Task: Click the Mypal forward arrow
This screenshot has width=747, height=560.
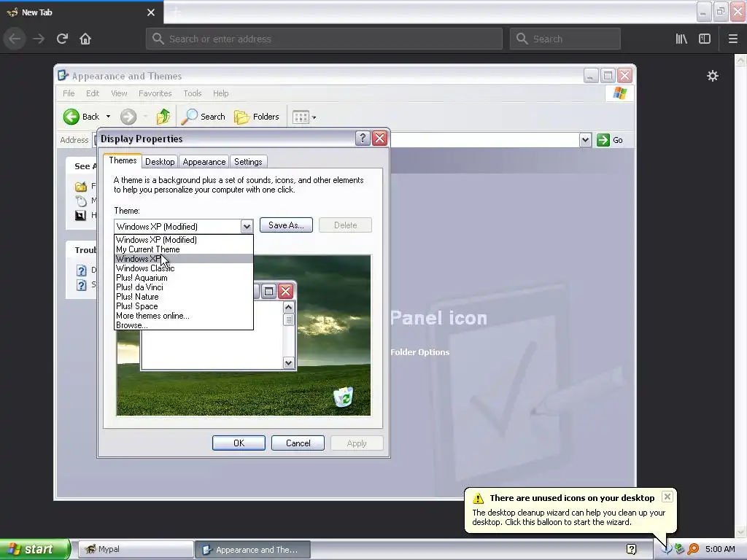Action: pyautogui.click(x=39, y=39)
